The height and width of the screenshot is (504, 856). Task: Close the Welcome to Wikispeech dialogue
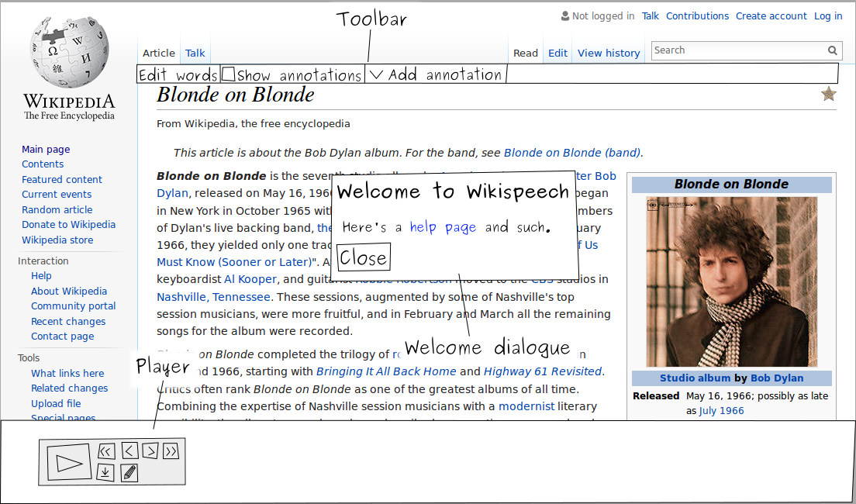point(364,257)
